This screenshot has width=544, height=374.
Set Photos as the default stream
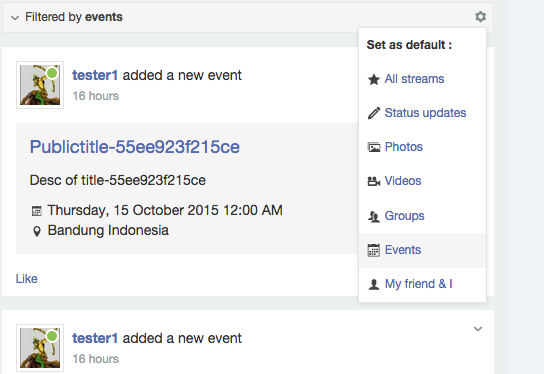404,147
